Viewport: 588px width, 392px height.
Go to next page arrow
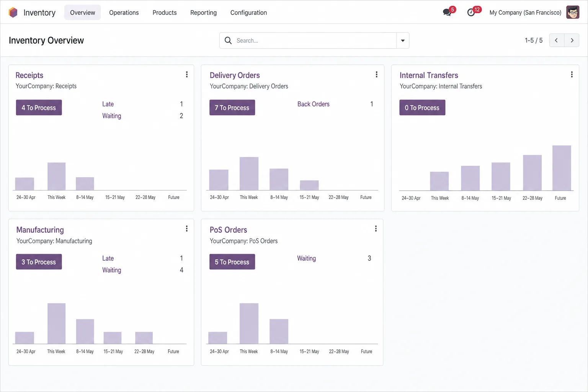click(572, 40)
